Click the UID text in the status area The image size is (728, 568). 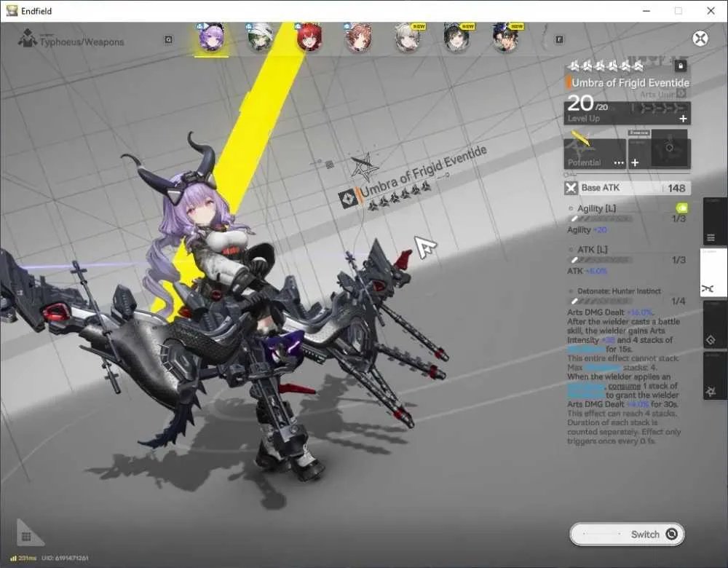click(65, 558)
